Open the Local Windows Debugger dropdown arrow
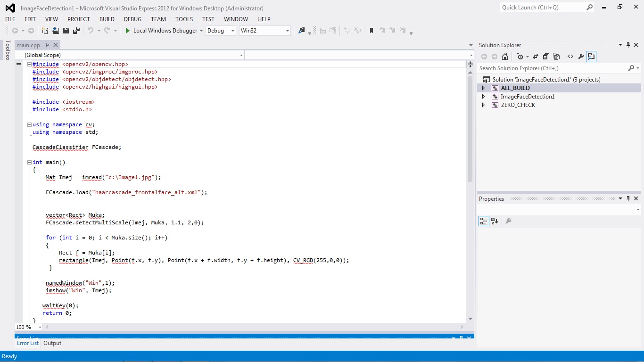This screenshot has width=644, height=362. [201, 31]
